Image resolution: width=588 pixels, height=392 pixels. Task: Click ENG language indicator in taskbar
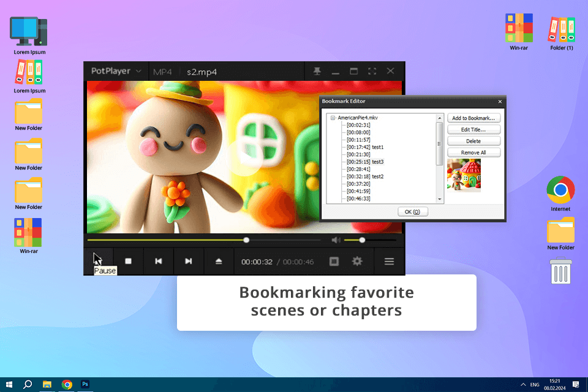(535, 385)
